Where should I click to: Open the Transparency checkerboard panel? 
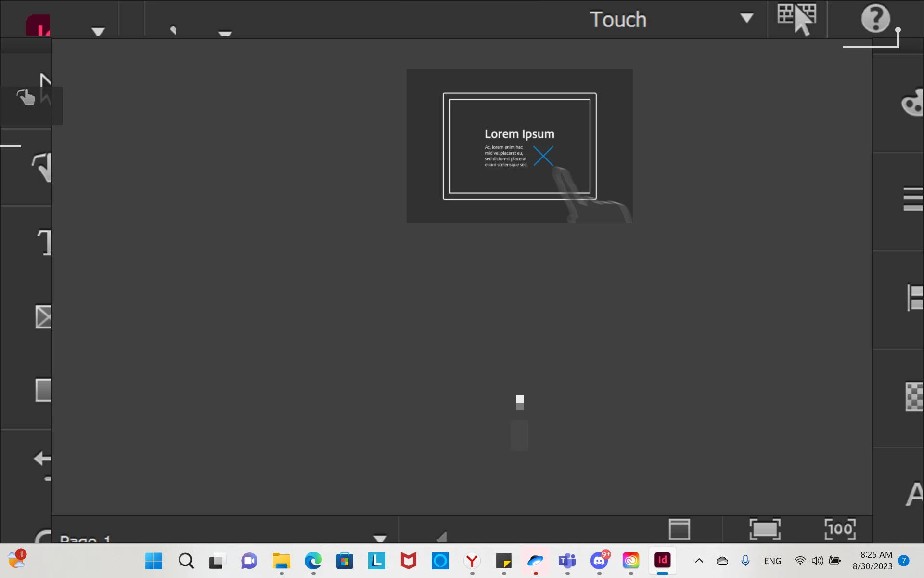(x=914, y=396)
